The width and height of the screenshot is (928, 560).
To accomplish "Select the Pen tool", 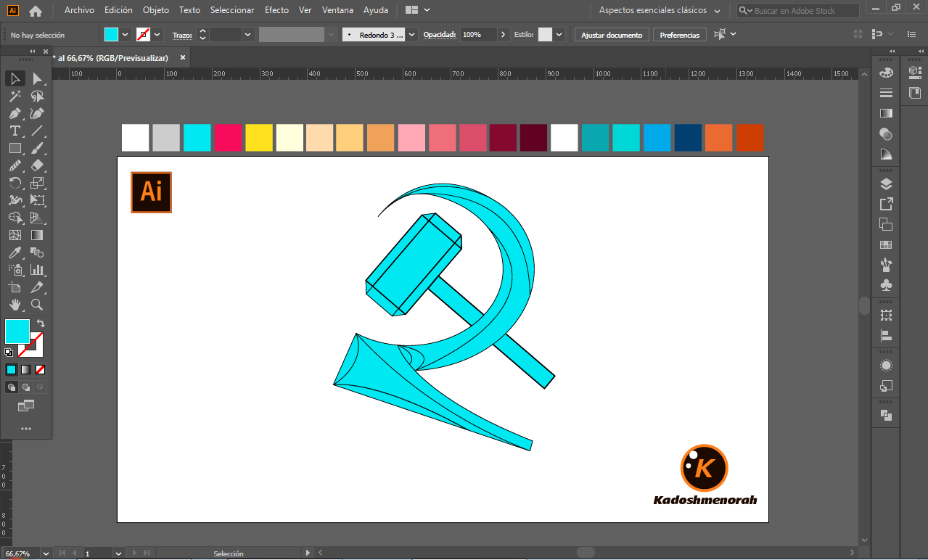I will click(15, 113).
